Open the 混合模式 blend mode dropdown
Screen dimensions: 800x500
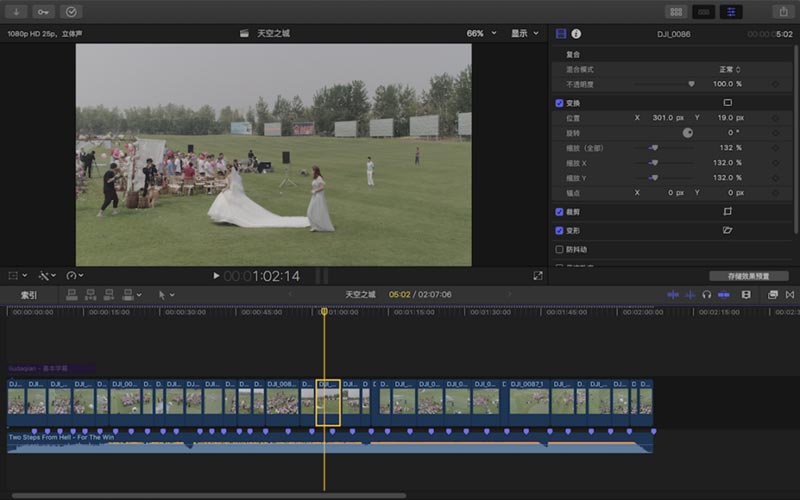[x=730, y=69]
